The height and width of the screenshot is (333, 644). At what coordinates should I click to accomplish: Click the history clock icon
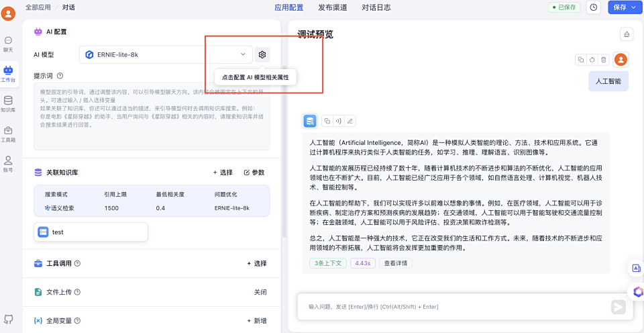point(594,7)
